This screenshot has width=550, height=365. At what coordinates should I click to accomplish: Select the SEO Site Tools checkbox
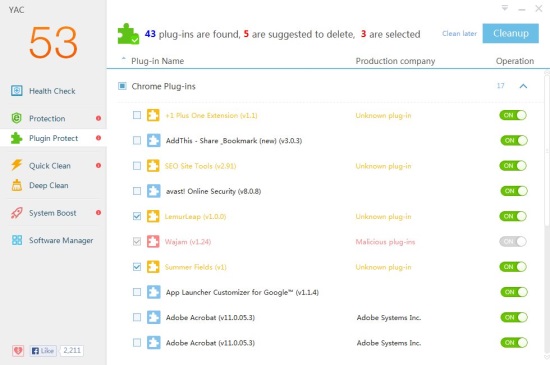[137, 166]
